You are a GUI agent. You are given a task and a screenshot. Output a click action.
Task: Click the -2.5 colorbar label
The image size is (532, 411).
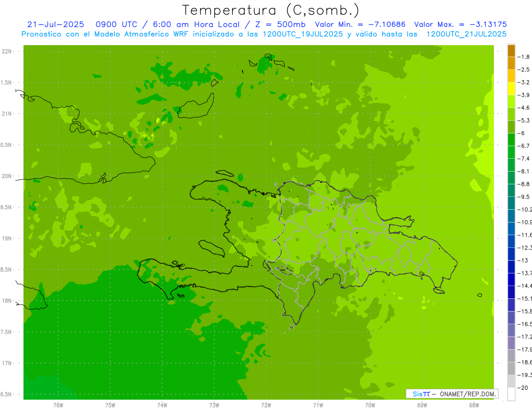(524, 70)
